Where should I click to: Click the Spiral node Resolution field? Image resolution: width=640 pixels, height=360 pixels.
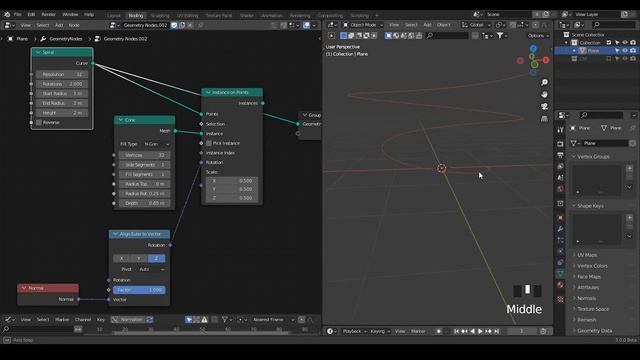coord(62,74)
